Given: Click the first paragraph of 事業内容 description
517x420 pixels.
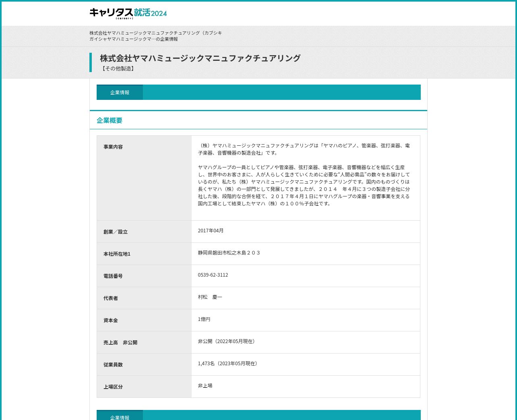Looking at the screenshot, I should pyautogui.click(x=304, y=149).
